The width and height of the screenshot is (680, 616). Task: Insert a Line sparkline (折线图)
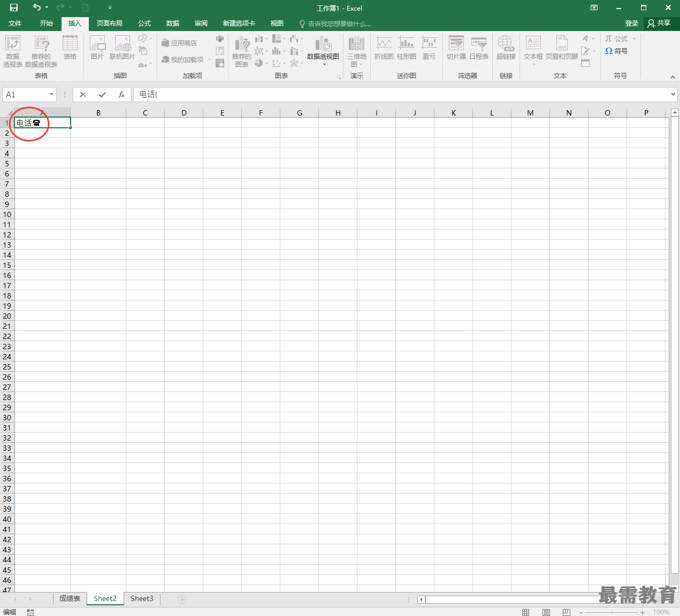coord(384,48)
